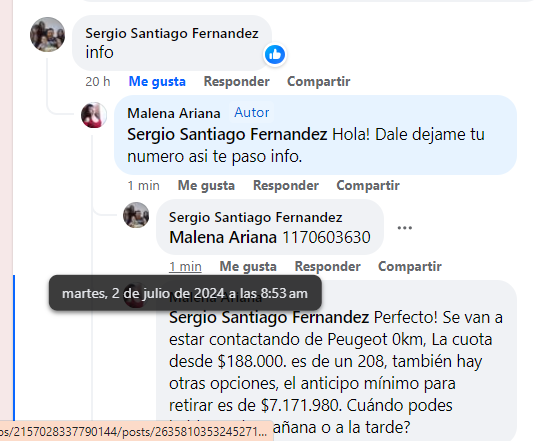
Task: Like the 1170603630 comment
Action: [x=248, y=267]
